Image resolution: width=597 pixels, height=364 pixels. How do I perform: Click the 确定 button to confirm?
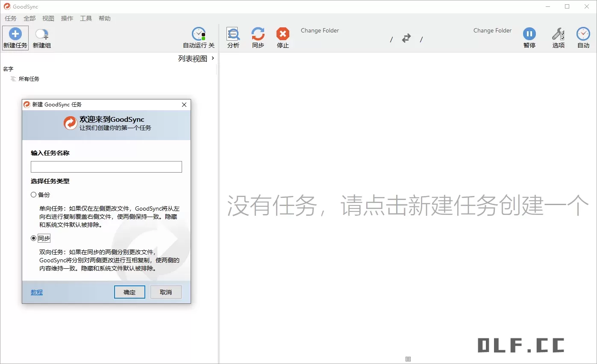tap(129, 292)
